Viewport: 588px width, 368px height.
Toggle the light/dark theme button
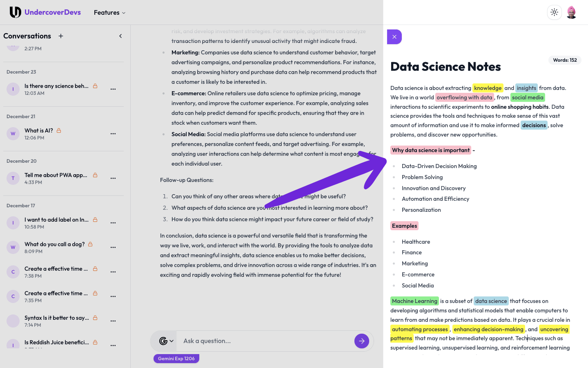554,12
